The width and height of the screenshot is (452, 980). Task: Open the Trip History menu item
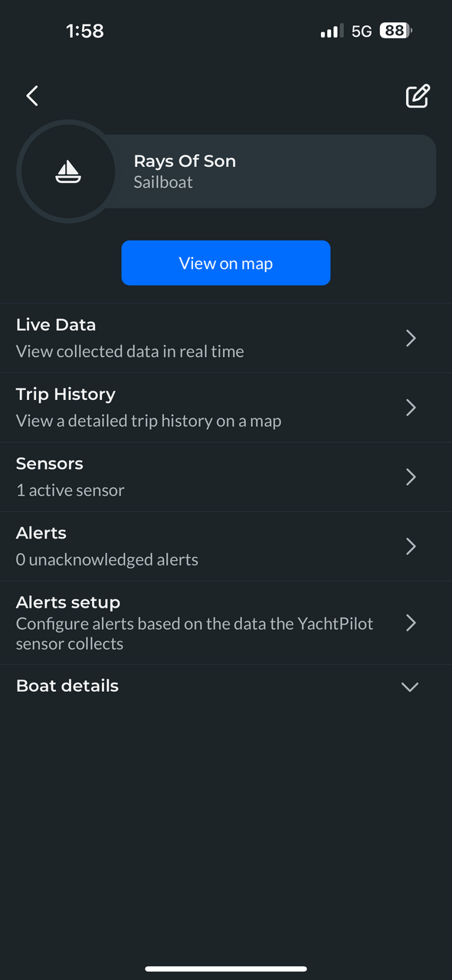click(x=226, y=408)
